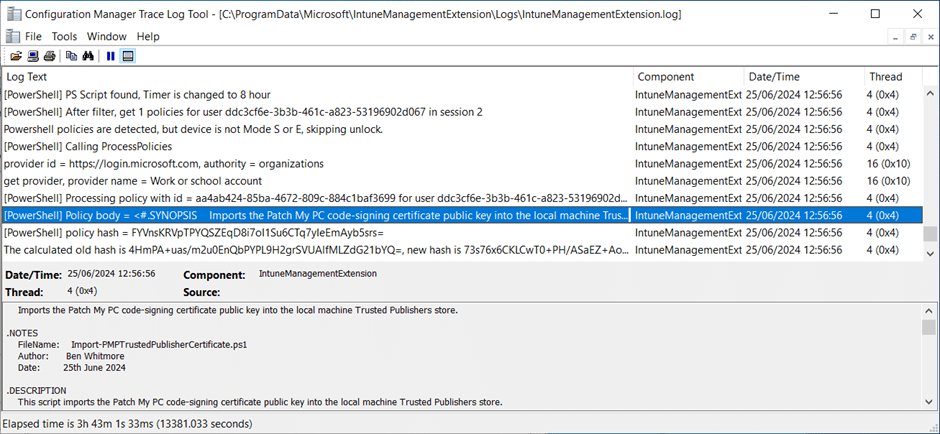Click the Open on Server computer icon

[32, 56]
